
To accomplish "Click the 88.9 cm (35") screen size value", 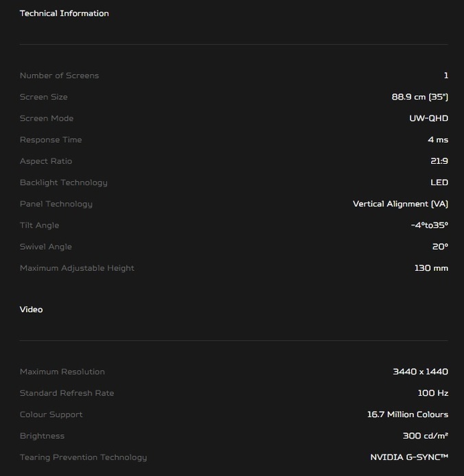I will (x=419, y=97).
